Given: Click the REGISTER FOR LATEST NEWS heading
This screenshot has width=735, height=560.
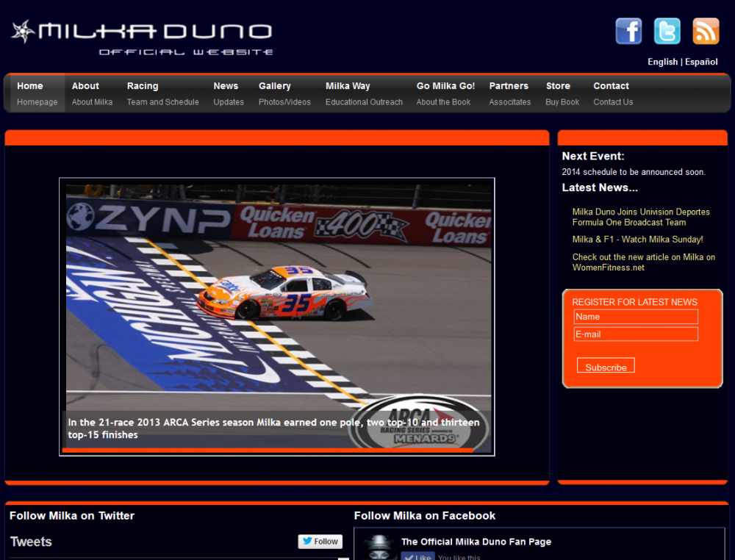Looking at the screenshot, I should pyautogui.click(x=635, y=302).
